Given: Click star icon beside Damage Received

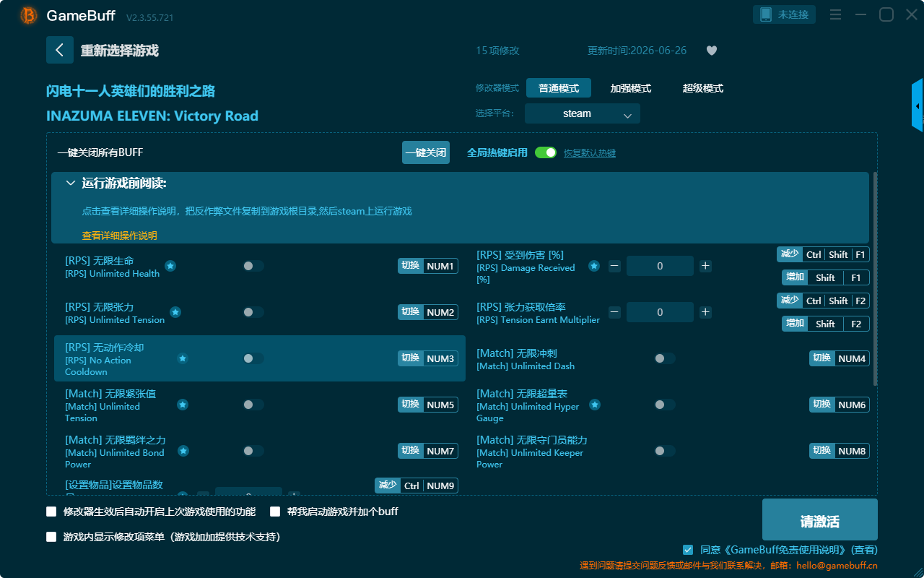Looking at the screenshot, I should click(x=594, y=266).
